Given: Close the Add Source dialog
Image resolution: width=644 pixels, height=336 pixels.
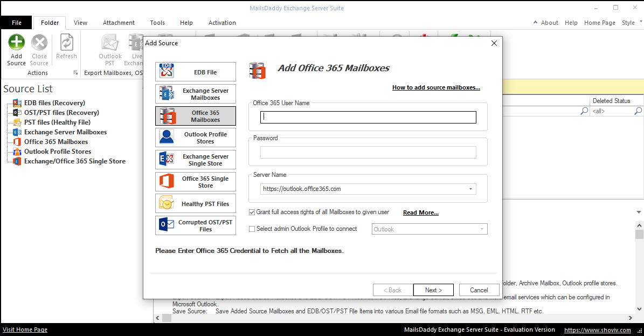Looking at the screenshot, I should tap(494, 43).
